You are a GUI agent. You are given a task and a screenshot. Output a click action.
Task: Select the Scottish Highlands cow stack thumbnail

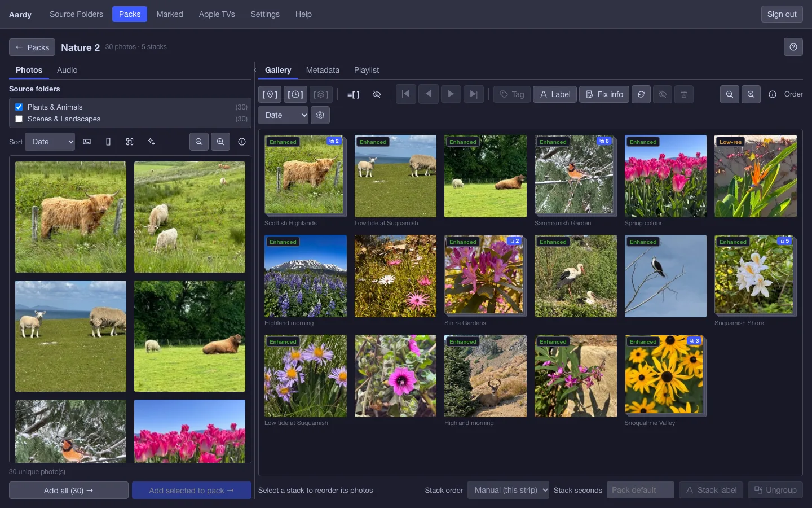coord(305,176)
